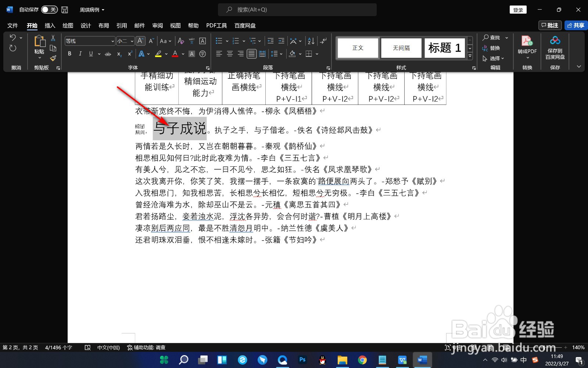Open Change Case Aa dropdown

[165, 41]
